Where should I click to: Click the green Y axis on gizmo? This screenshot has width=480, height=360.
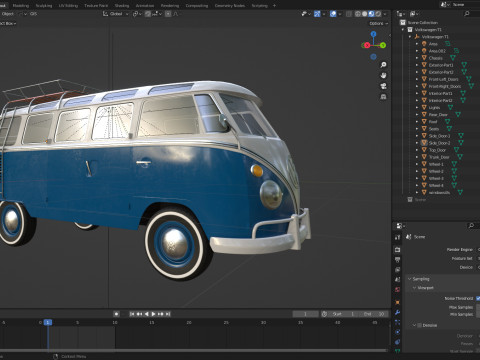click(x=383, y=45)
